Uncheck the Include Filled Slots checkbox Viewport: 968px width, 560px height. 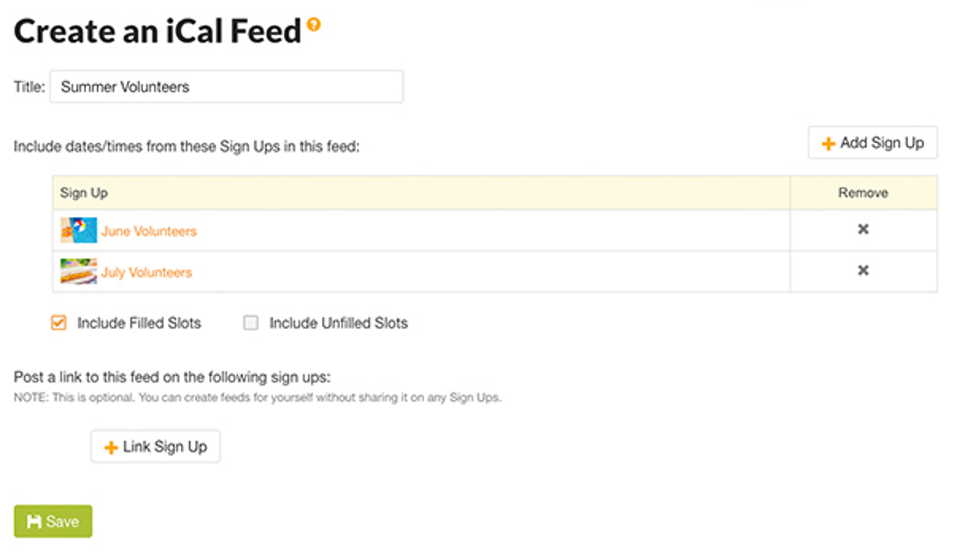pos(59,323)
